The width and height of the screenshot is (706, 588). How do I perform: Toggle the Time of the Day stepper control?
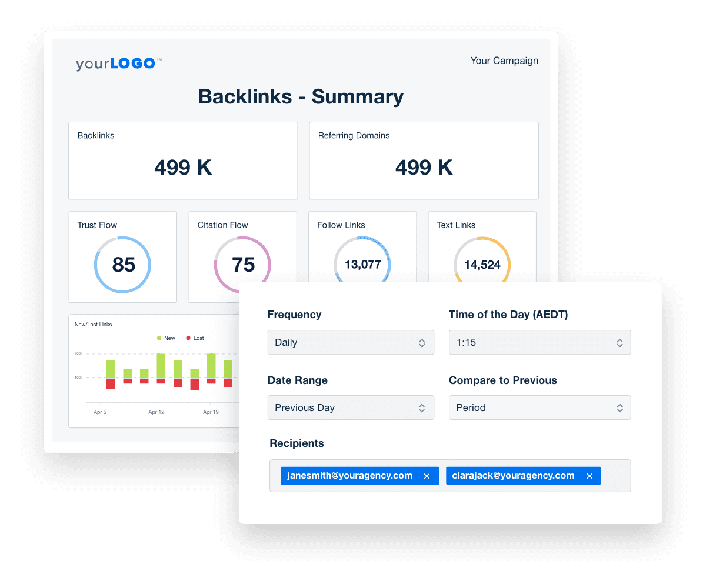[x=620, y=342]
